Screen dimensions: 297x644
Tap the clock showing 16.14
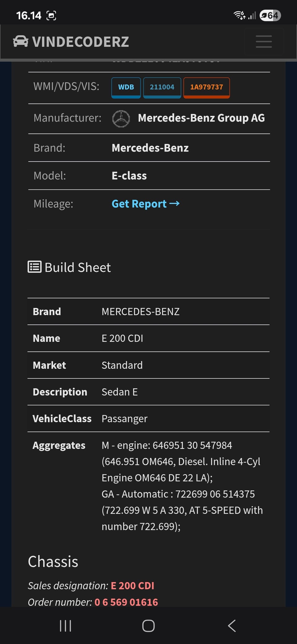[28, 15]
